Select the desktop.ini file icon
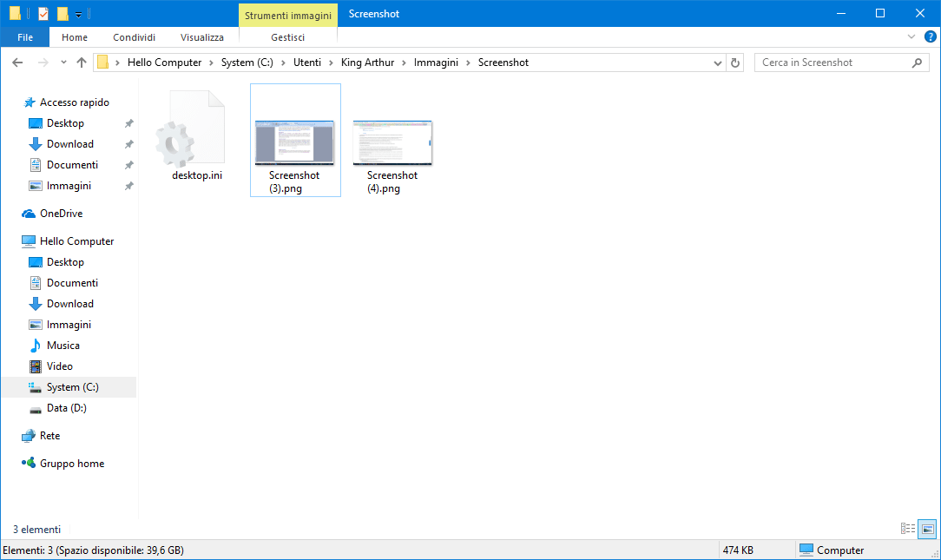 [188, 130]
